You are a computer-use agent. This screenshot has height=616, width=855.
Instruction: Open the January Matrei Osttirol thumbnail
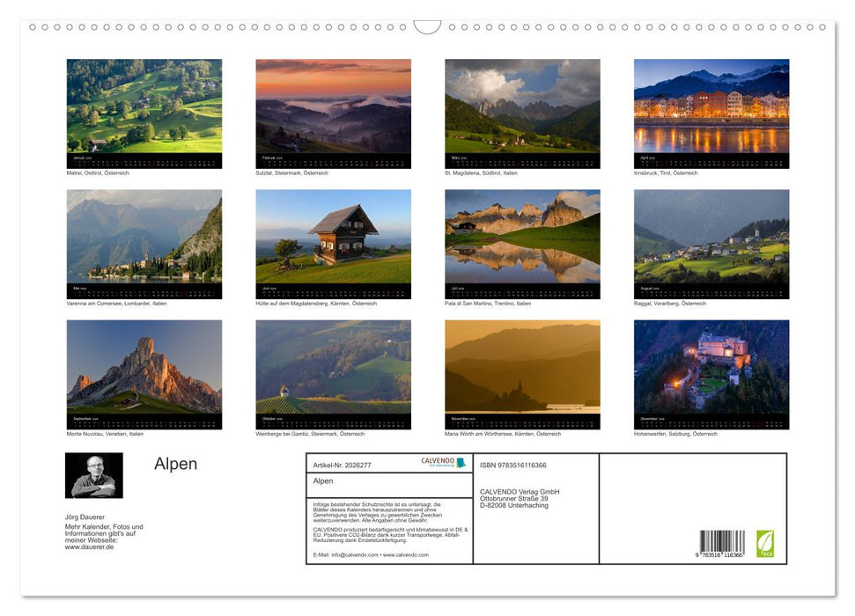click(144, 110)
